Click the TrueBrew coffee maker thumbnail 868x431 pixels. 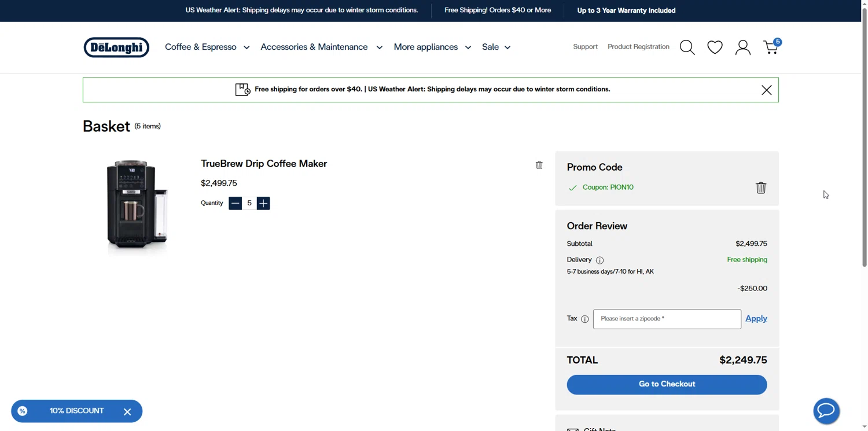click(137, 205)
